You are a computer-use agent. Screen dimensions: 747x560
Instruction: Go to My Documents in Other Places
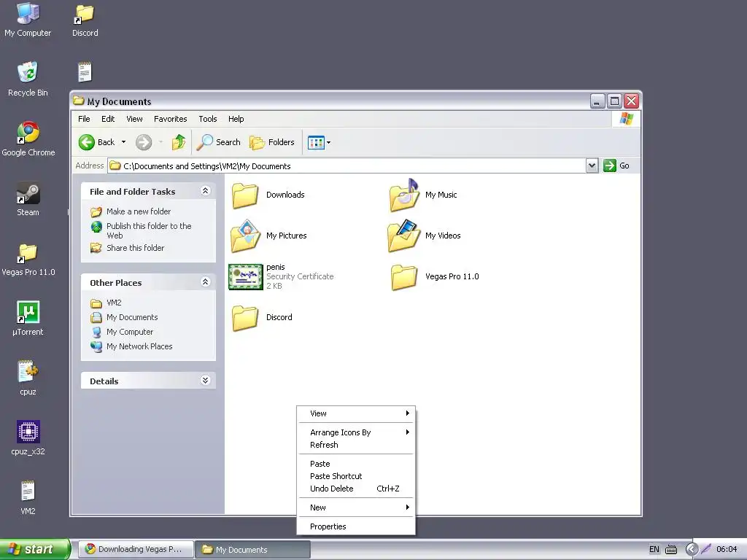pos(132,317)
